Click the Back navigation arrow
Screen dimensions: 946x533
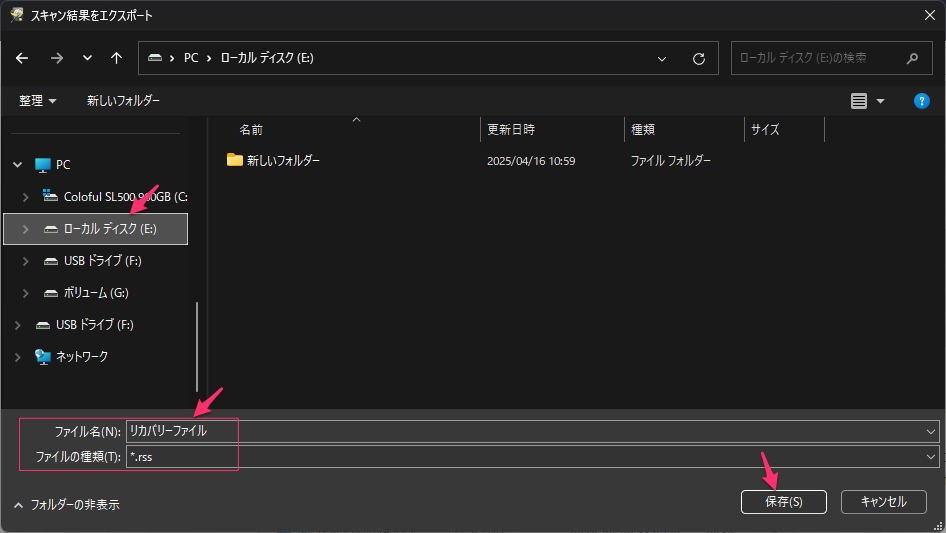pyautogui.click(x=22, y=58)
